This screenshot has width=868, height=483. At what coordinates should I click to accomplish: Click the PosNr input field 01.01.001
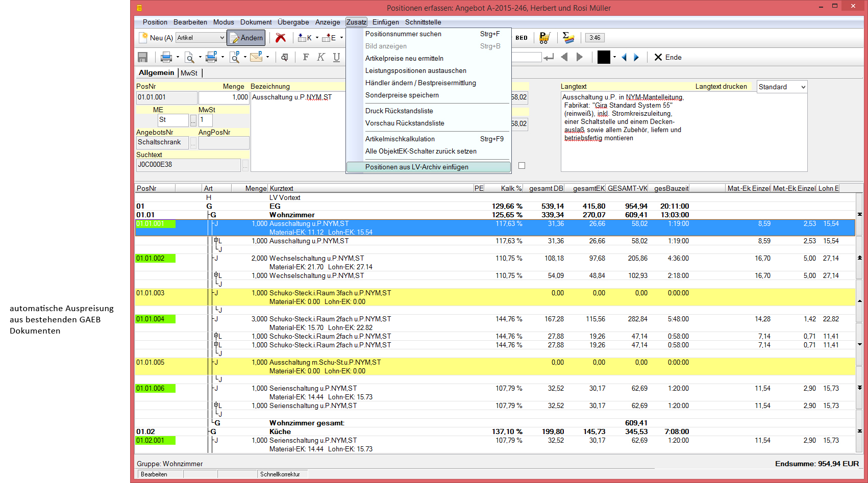tap(166, 97)
